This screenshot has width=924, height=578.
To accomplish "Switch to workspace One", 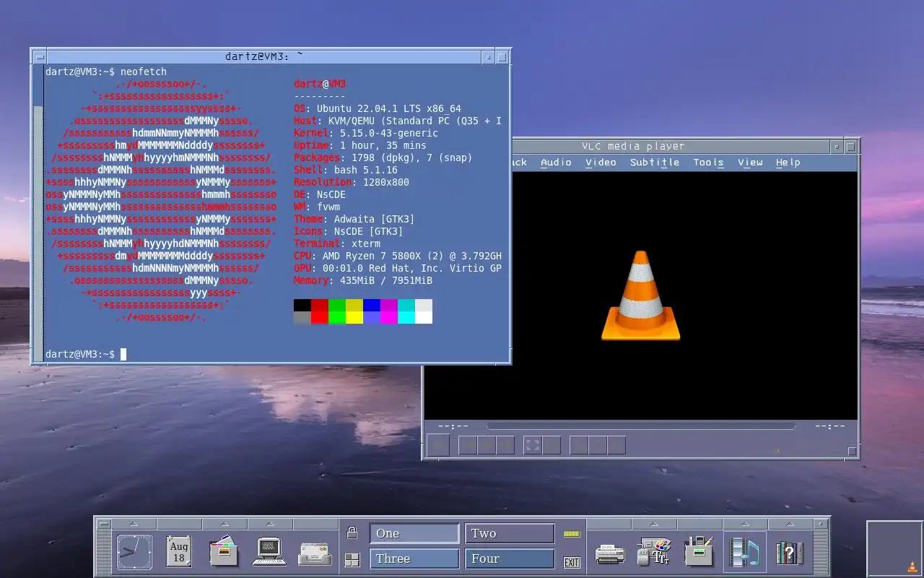I will pyautogui.click(x=414, y=534).
